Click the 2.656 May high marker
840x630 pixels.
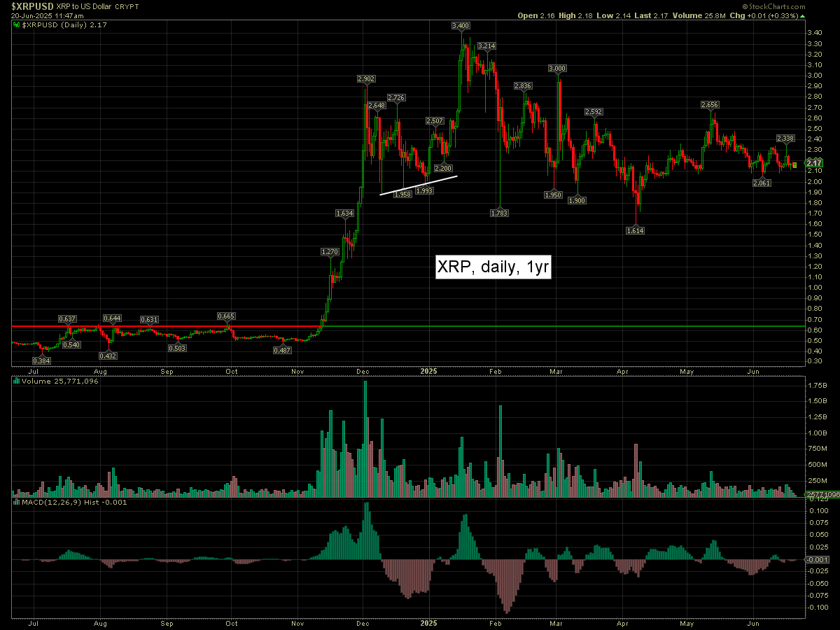[710, 104]
